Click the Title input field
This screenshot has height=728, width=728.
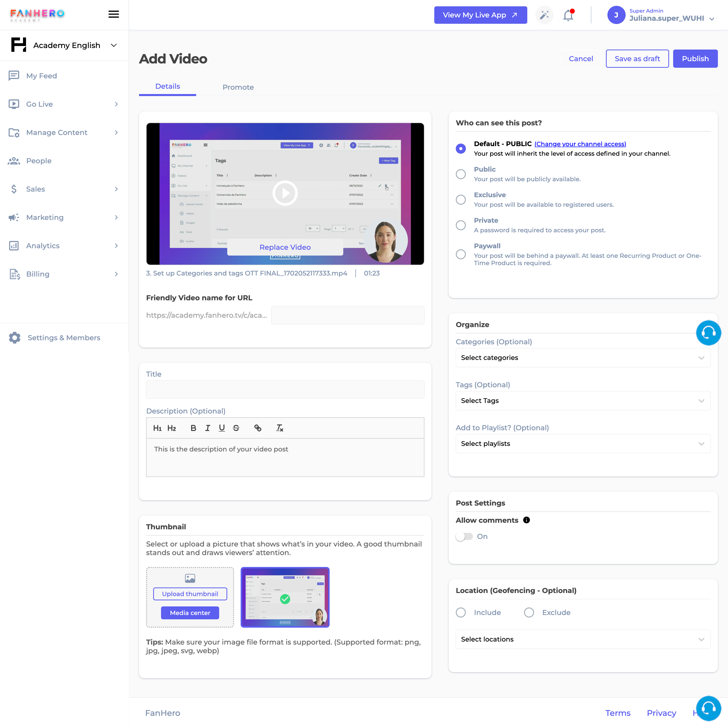point(285,390)
